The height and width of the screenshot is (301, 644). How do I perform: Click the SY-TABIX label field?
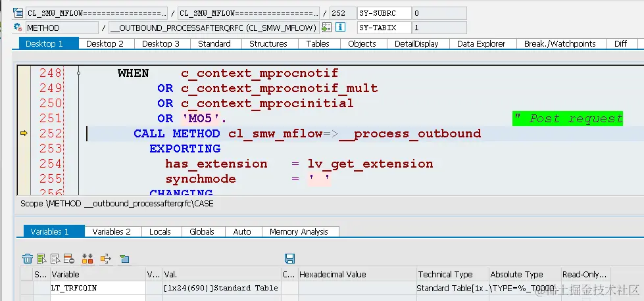click(384, 28)
